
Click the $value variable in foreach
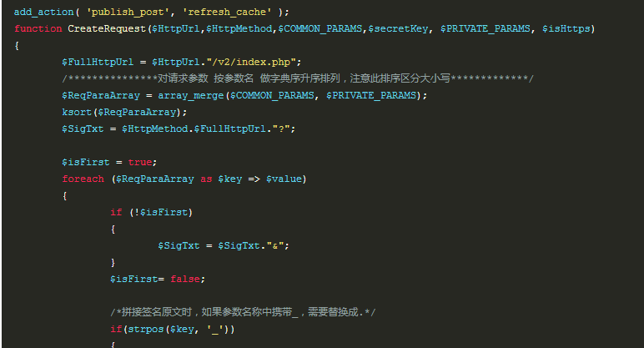284,179
